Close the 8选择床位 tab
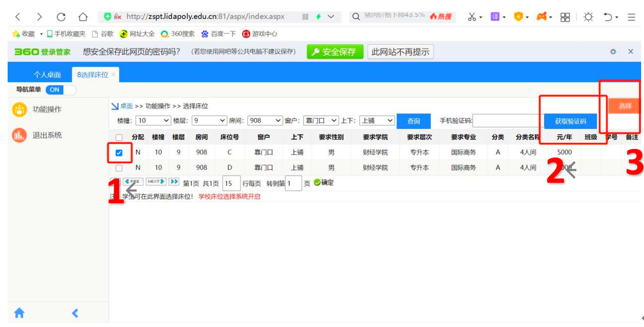 (x=113, y=75)
